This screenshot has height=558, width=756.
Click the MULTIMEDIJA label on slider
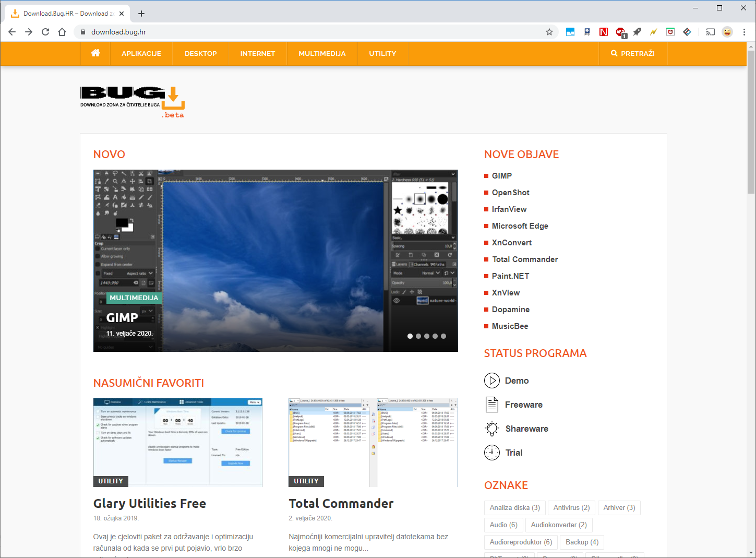[134, 298]
